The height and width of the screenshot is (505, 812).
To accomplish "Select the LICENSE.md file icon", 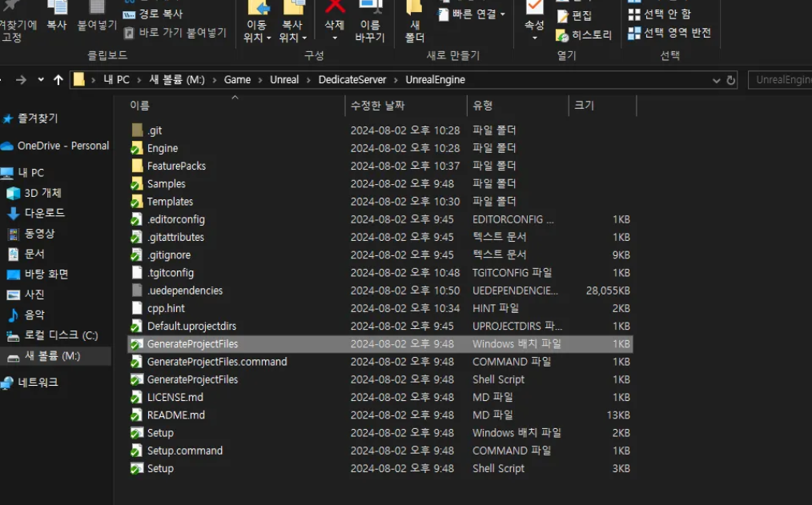I will pos(136,398).
